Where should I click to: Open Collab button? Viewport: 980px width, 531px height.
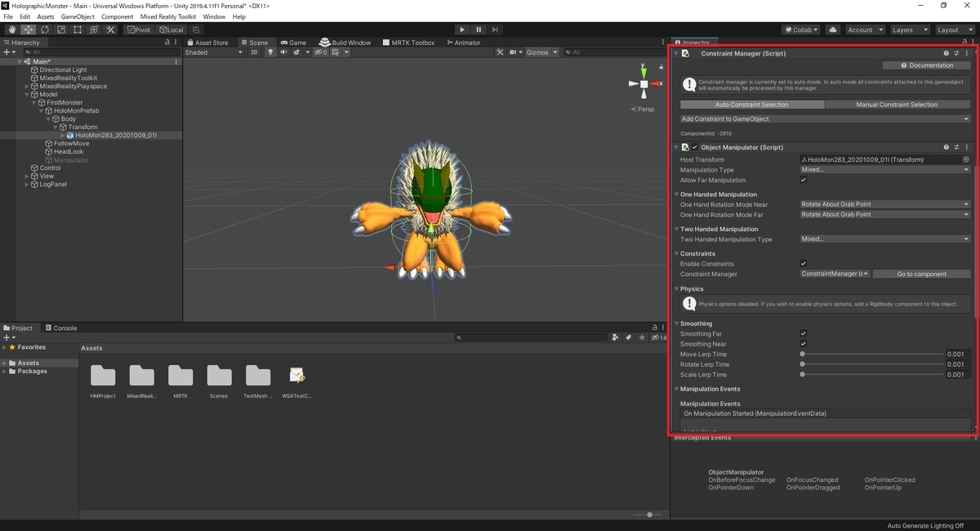(801, 29)
